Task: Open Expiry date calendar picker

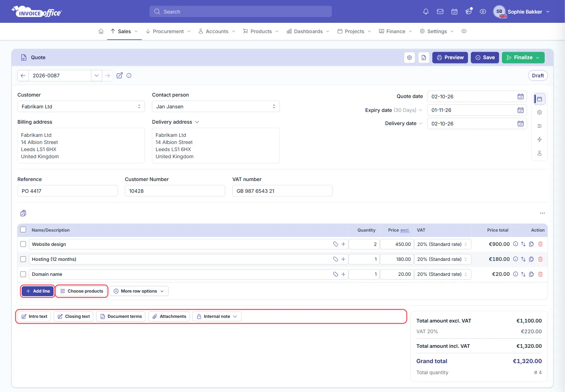Action: point(520,110)
